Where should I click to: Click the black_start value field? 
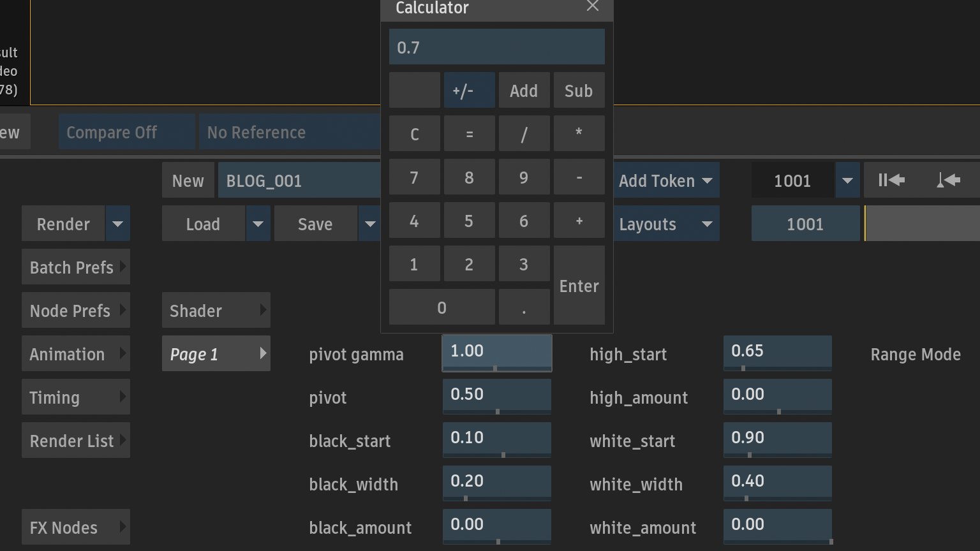click(x=497, y=439)
